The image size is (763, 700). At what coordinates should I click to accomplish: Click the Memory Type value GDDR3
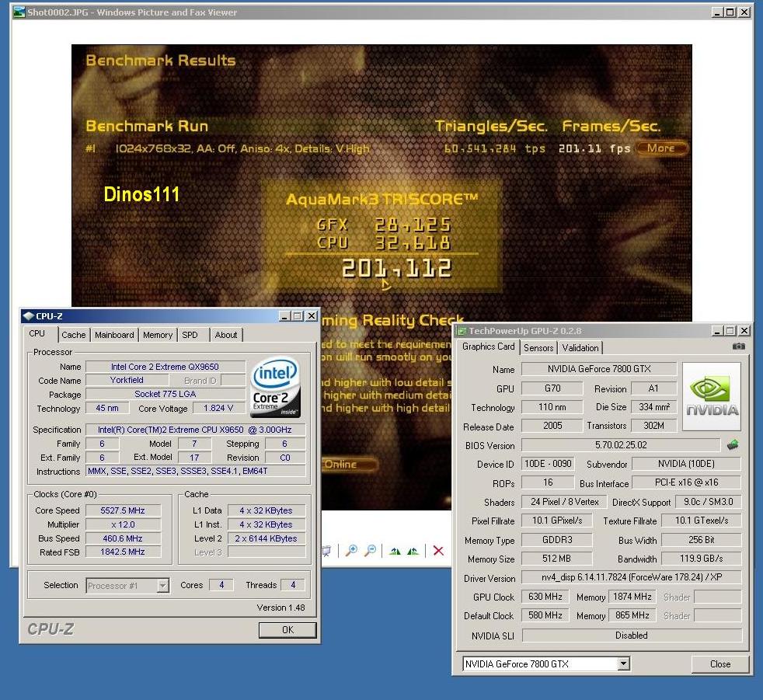tap(557, 539)
